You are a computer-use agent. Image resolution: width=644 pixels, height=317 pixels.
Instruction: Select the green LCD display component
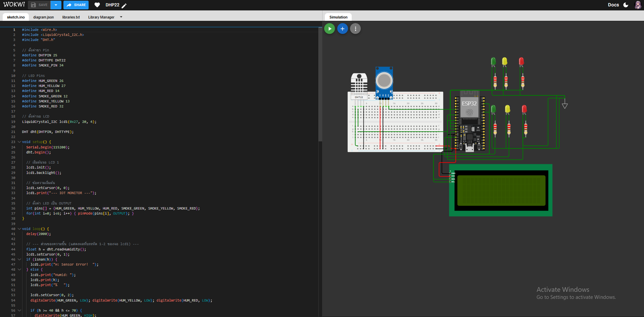point(501,190)
